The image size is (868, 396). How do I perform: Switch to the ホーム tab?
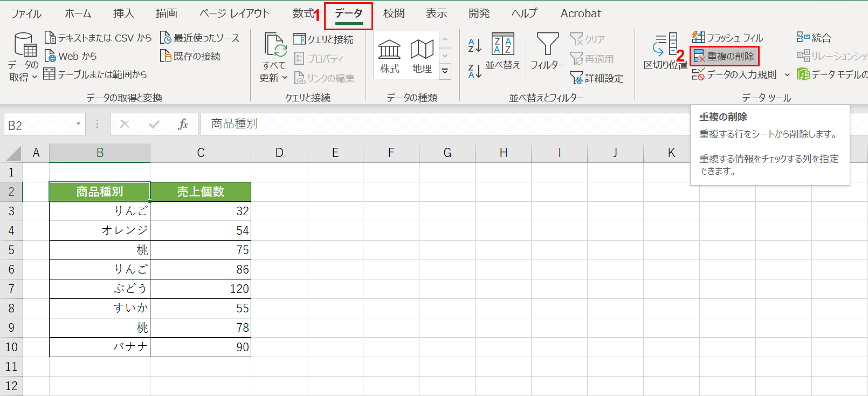pos(78,13)
